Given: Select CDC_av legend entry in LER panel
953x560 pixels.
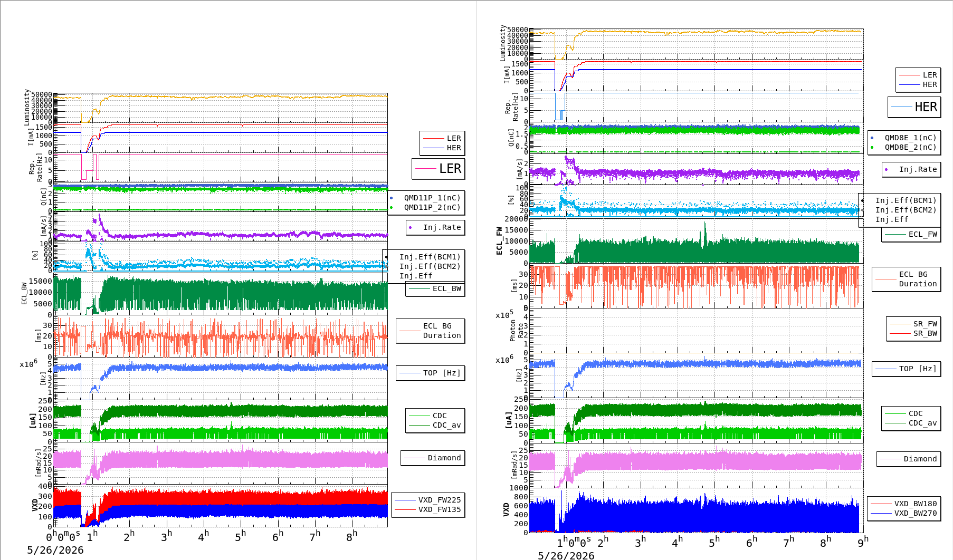Looking at the screenshot, I should 446,425.
